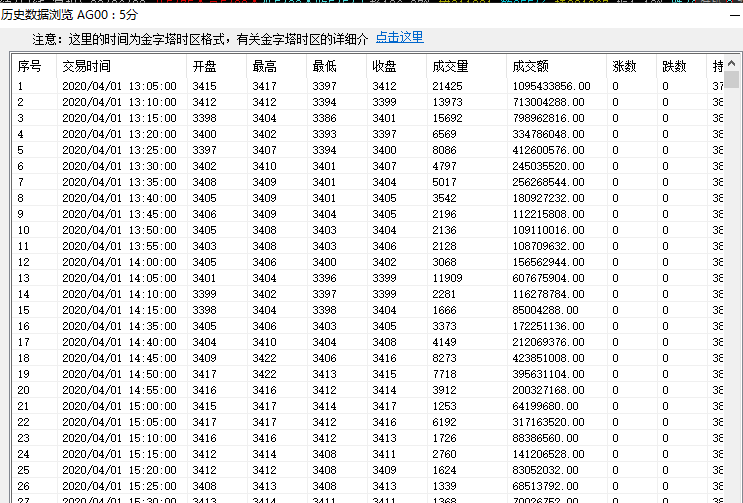Select row 2020/04/01 14:35:00
Screen dimensions: 743x503
pos(369,326)
